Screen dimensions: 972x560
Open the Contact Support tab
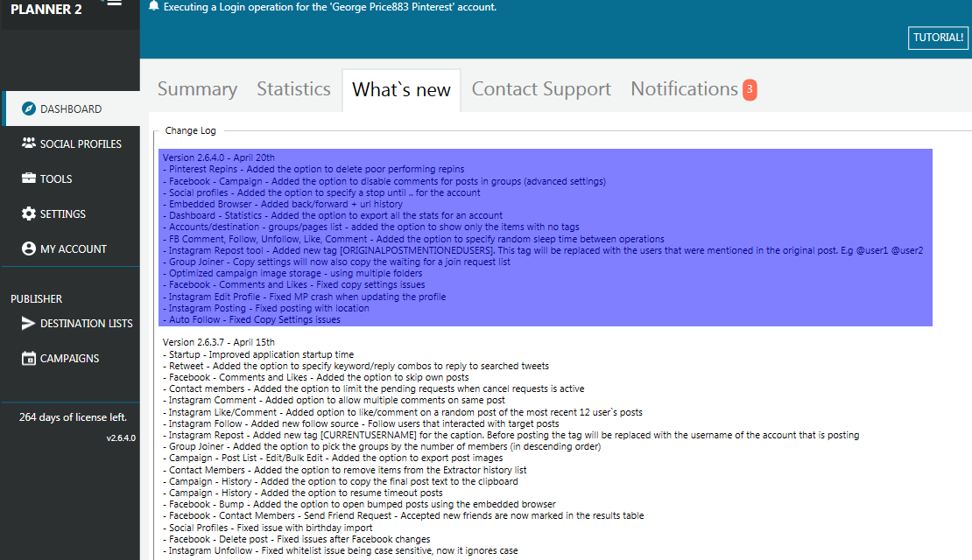click(541, 89)
